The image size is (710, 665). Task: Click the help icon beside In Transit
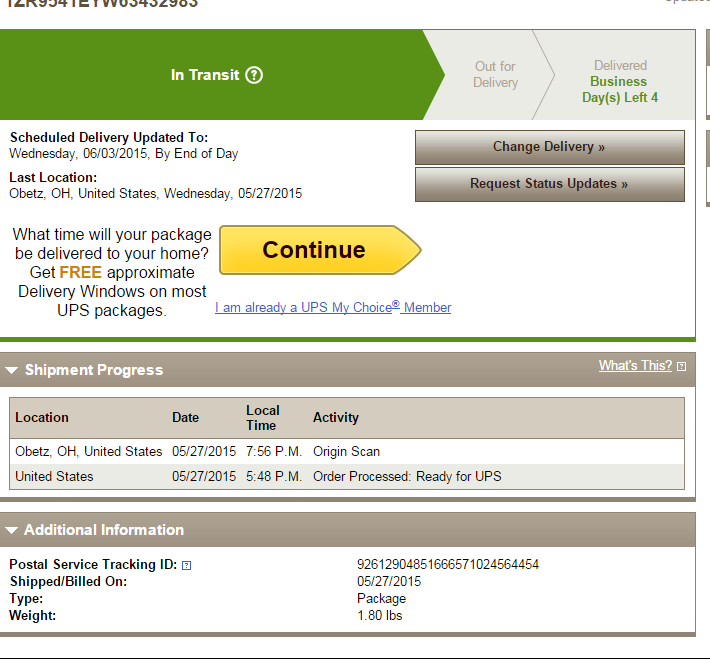[x=254, y=75]
